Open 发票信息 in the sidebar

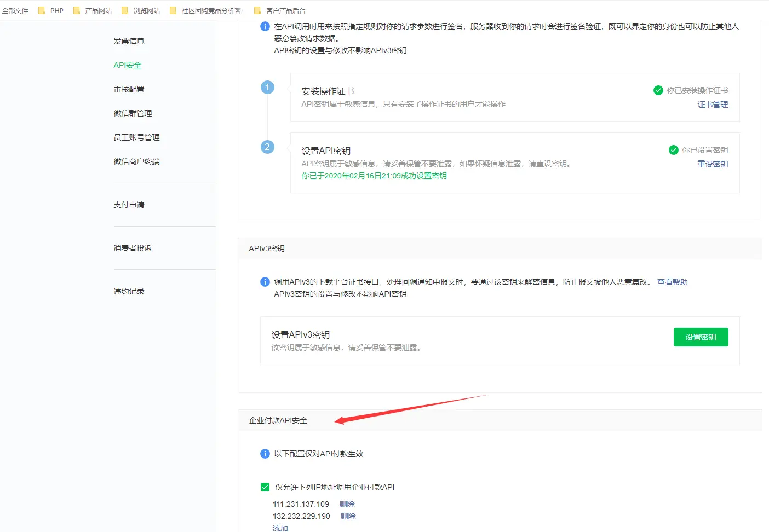click(x=129, y=41)
